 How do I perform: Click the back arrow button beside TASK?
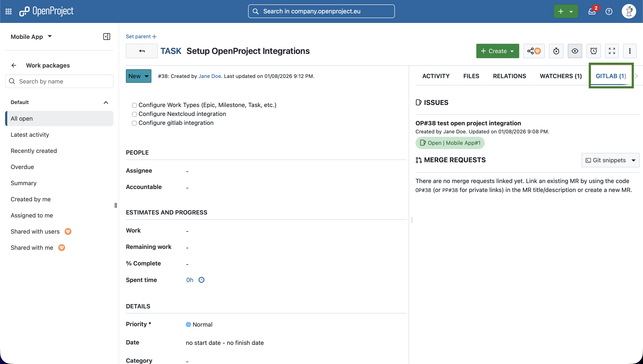[142, 51]
